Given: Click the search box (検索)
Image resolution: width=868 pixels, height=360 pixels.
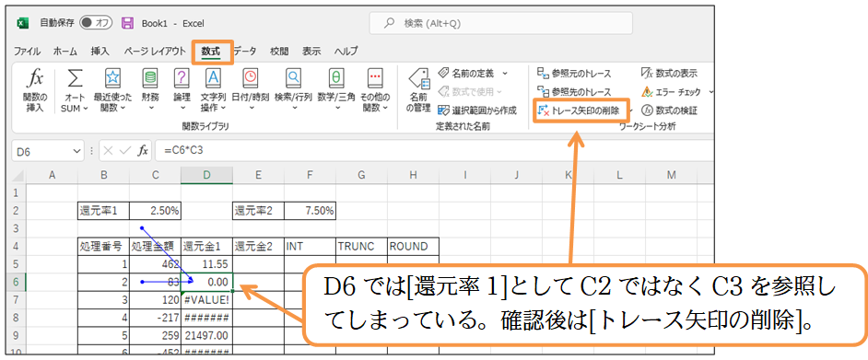Looking at the screenshot, I should point(501,23).
